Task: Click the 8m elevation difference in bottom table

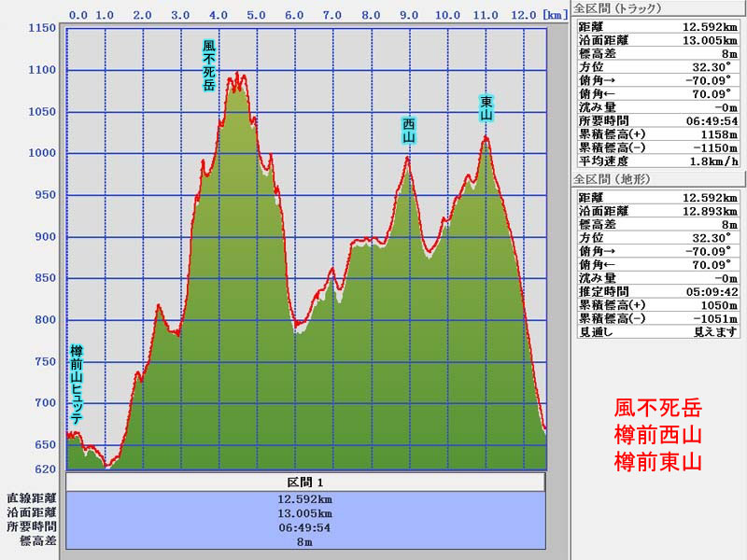Action: click(305, 540)
